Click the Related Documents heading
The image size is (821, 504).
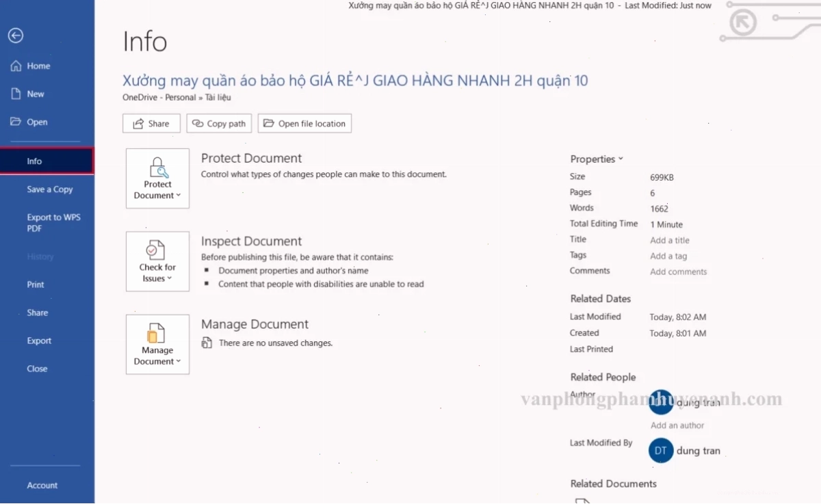click(614, 483)
